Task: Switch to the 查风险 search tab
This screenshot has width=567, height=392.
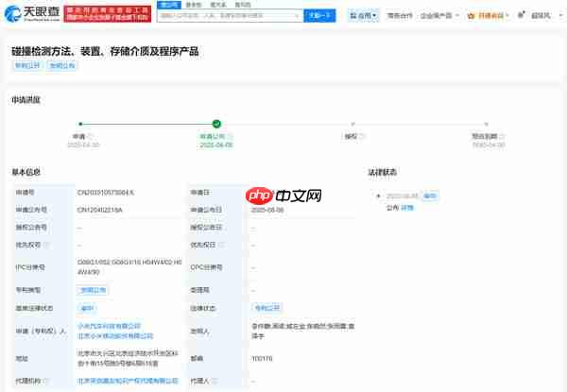Action: pyautogui.click(x=243, y=5)
